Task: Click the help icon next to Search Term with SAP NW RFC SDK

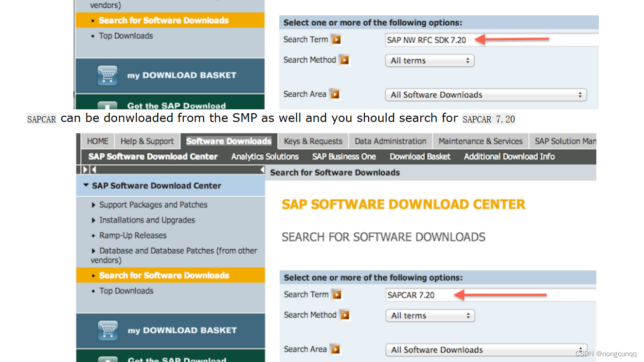Action: pos(336,39)
